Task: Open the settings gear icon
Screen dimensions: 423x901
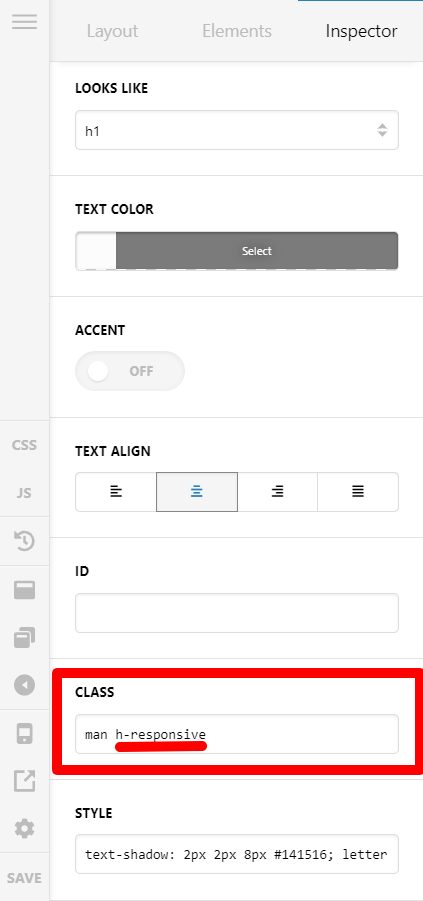Action: (24, 829)
